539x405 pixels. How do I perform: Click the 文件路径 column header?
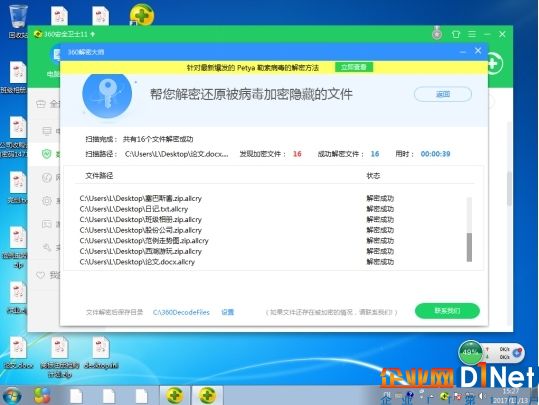pyautogui.click(x=99, y=176)
